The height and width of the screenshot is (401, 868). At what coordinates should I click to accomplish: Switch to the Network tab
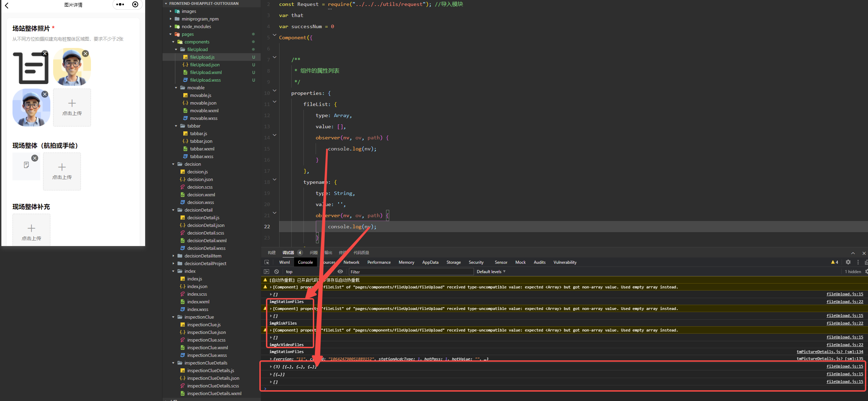(351, 262)
